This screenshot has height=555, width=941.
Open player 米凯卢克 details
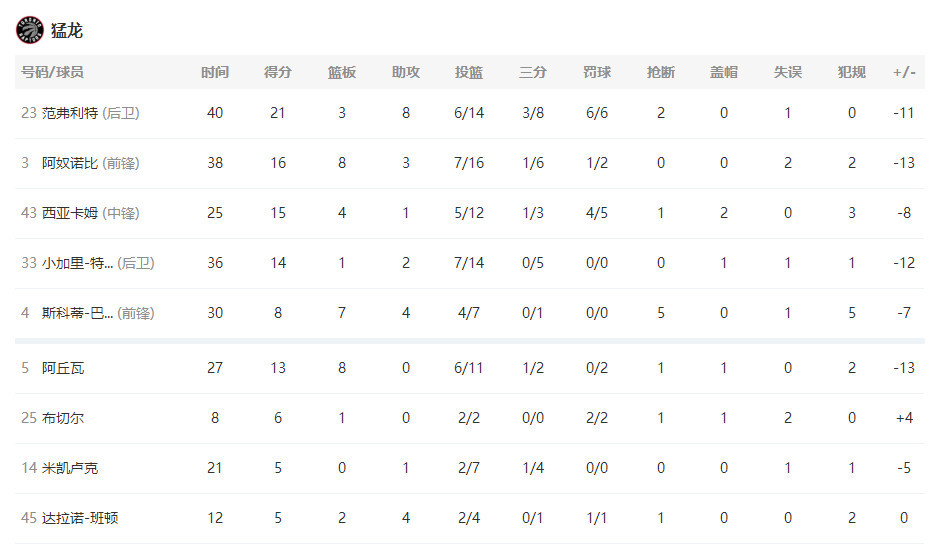pyautogui.click(x=70, y=468)
